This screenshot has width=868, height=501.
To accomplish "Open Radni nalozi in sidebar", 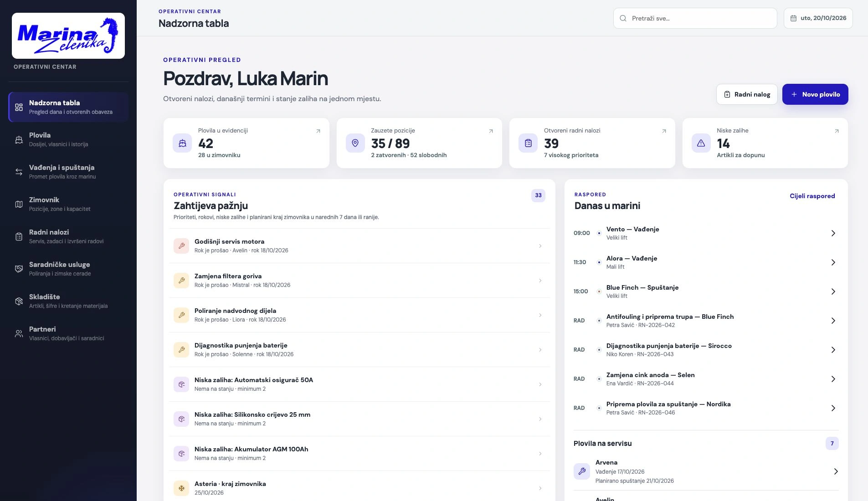I will tap(68, 236).
